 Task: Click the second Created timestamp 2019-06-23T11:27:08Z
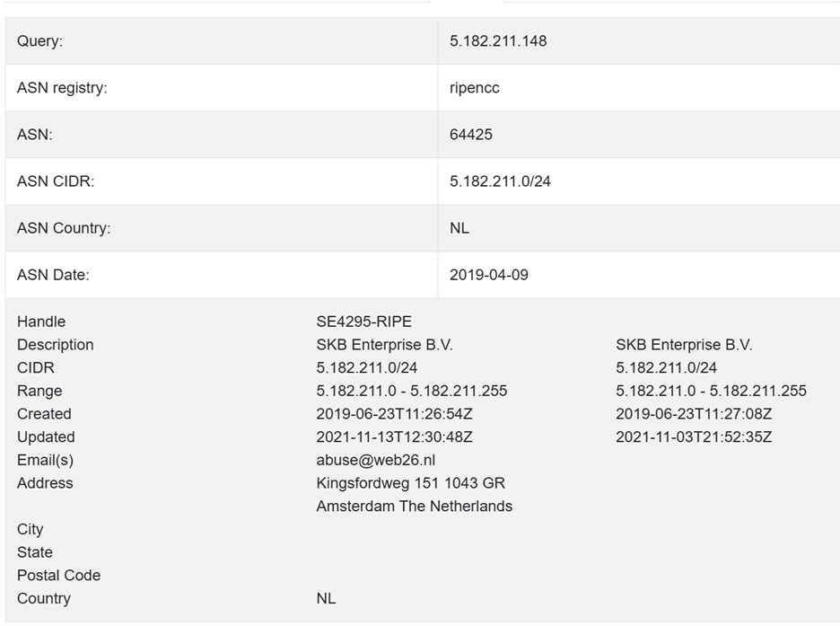tap(694, 414)
